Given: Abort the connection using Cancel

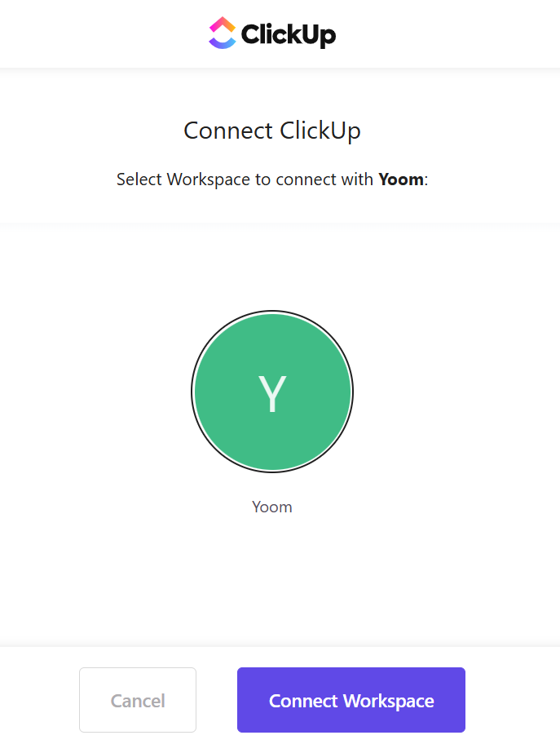Looking at the screenshot, I should (x=138, y=700).
